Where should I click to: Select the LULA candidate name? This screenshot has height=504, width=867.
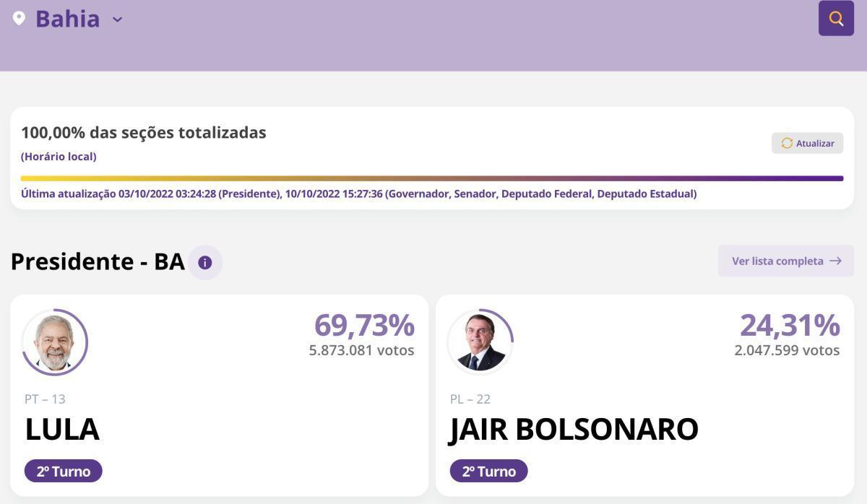tap(62, 429)
